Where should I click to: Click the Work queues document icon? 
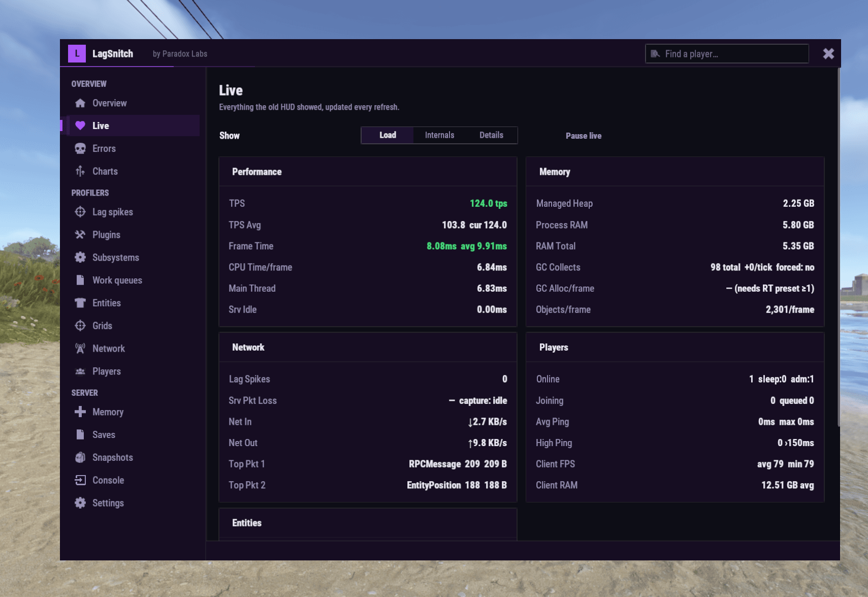tap(80, 280)
